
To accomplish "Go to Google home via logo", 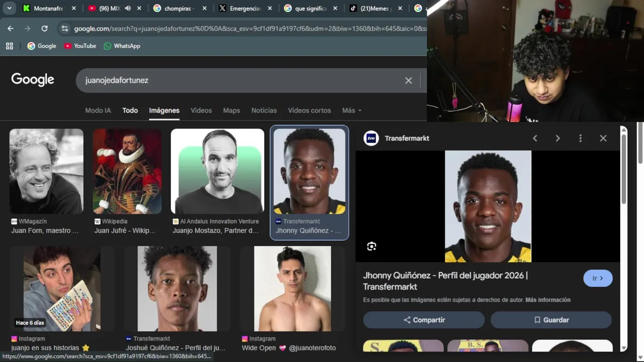I will pyautogui.click(x=33, y=80).
